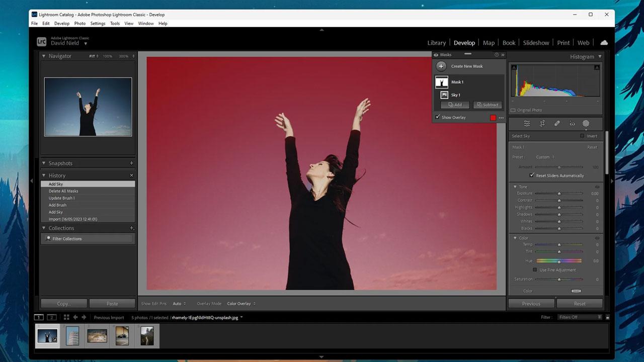The width and height of the screenshot is (644, 362).
Task: Open the Overlay Mode Color Overlay dropdown
Action: 241,304
